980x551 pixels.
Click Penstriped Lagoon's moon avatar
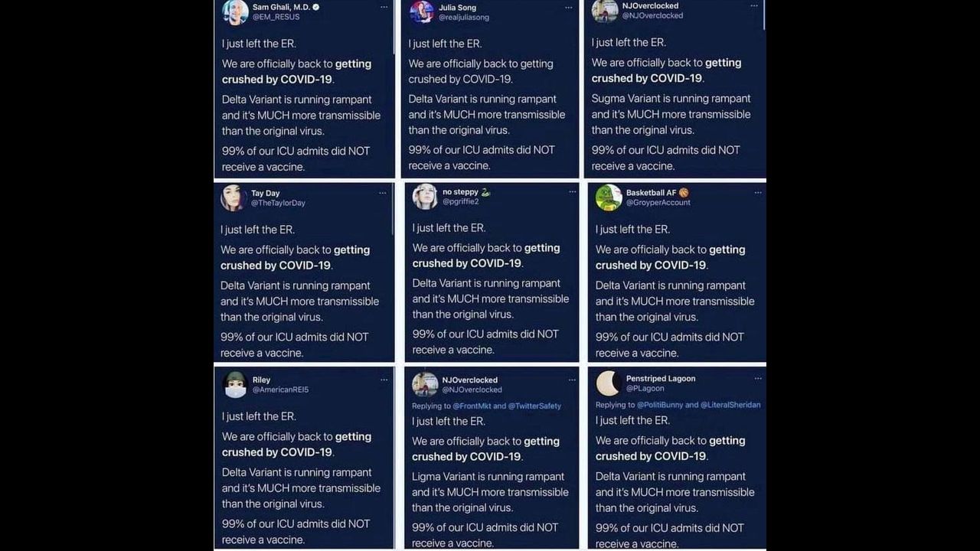(608, 383)
